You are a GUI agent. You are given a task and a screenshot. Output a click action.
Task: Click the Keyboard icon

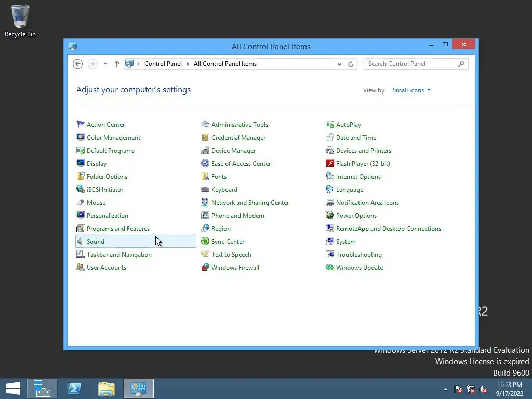pos(205,189)
